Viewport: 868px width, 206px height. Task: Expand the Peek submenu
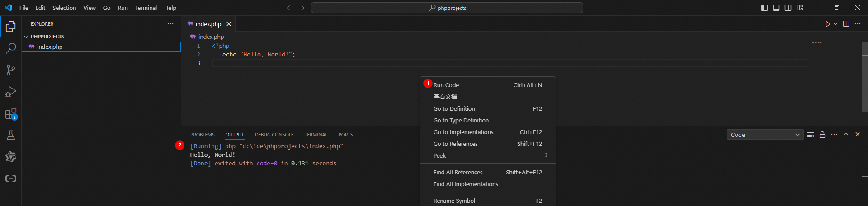[x=488, y=155]
